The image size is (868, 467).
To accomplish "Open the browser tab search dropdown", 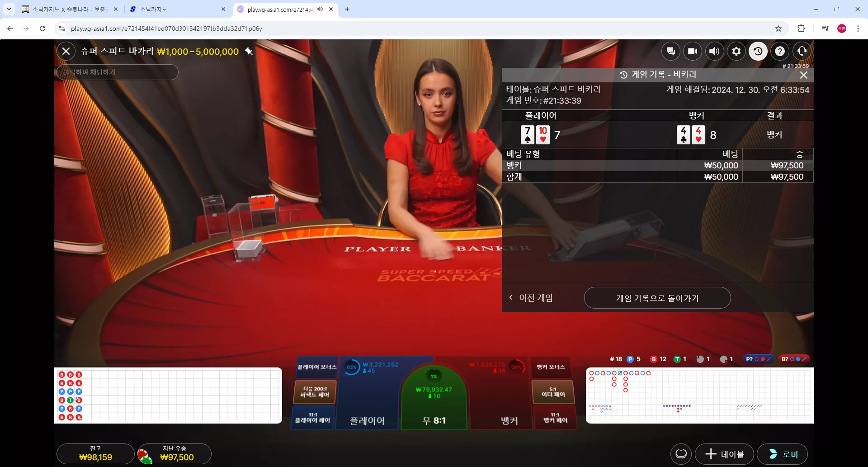I will 9,9.
